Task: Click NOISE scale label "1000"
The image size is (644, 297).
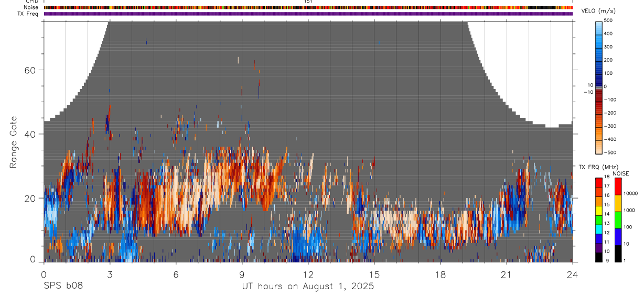Action: [x=629, y=210]
